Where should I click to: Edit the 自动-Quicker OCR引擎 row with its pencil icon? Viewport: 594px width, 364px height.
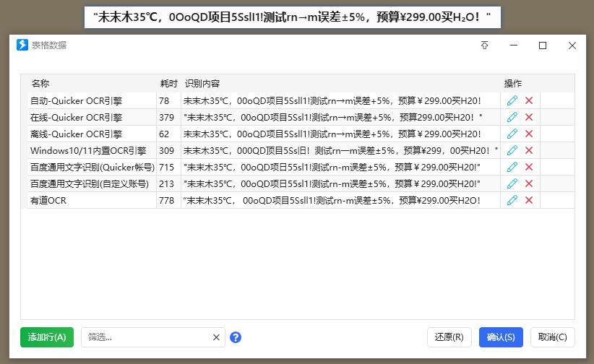coord(512,101)
